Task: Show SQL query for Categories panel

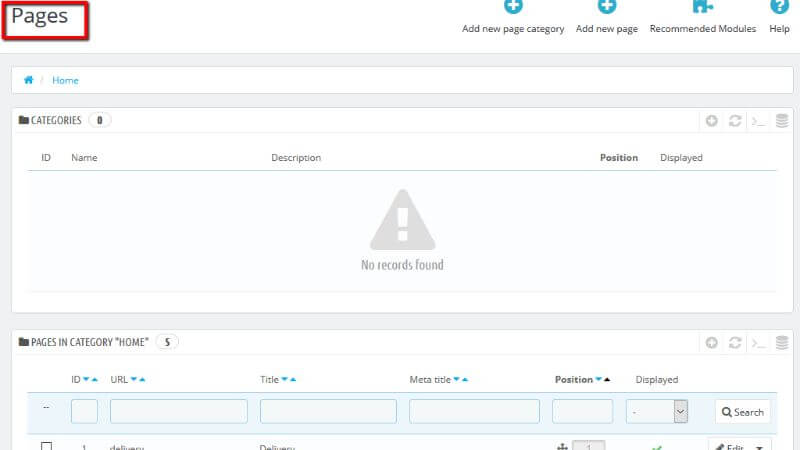Action: tap(758, 121)
